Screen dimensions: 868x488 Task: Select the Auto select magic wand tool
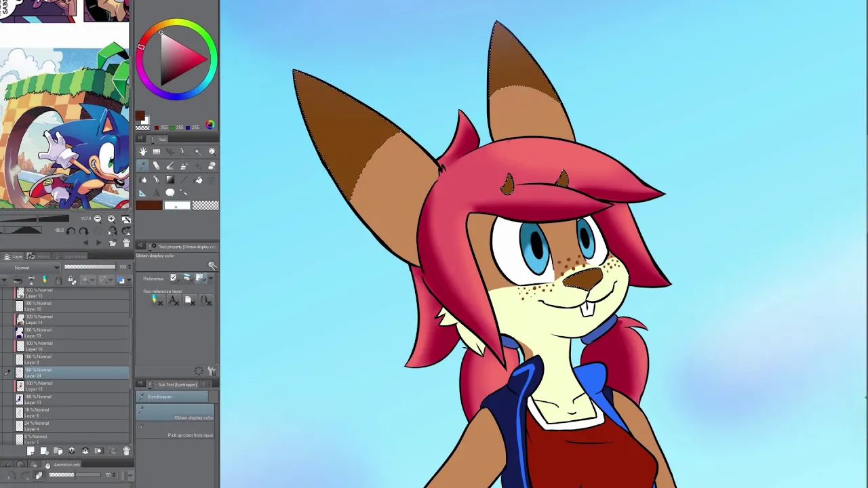198,151
